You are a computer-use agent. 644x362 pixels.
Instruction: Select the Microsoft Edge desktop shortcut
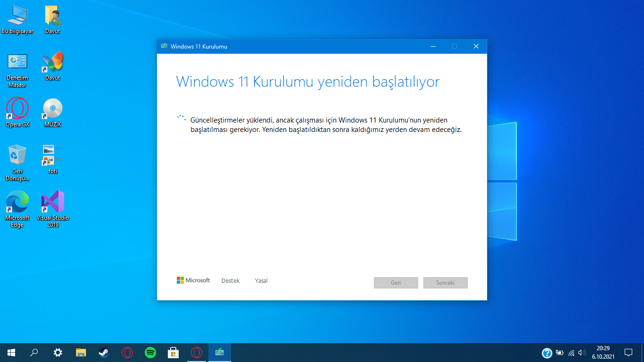17,209
